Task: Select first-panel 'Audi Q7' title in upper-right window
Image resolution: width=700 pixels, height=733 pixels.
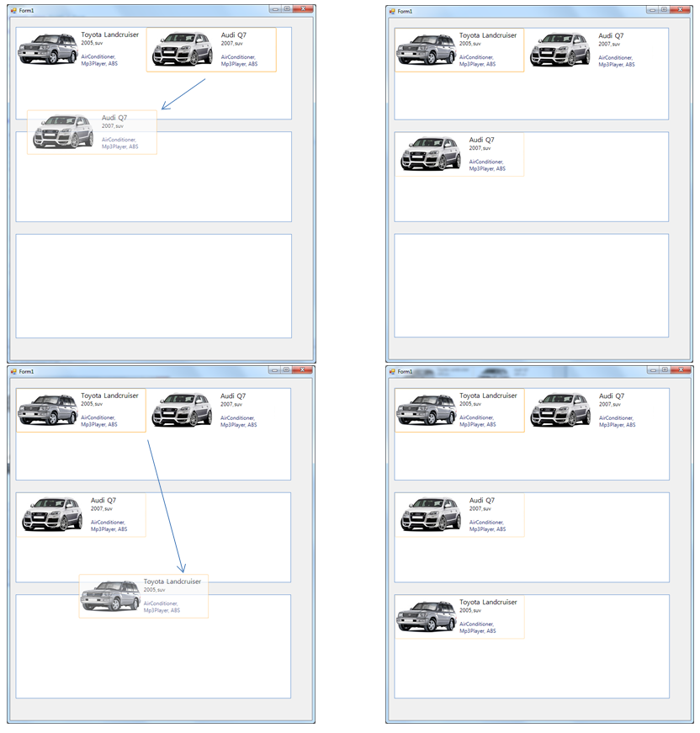Action: point(611,35)
